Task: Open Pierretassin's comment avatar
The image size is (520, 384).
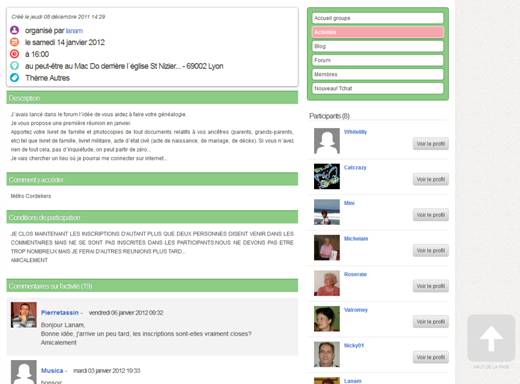Action: 24,315
